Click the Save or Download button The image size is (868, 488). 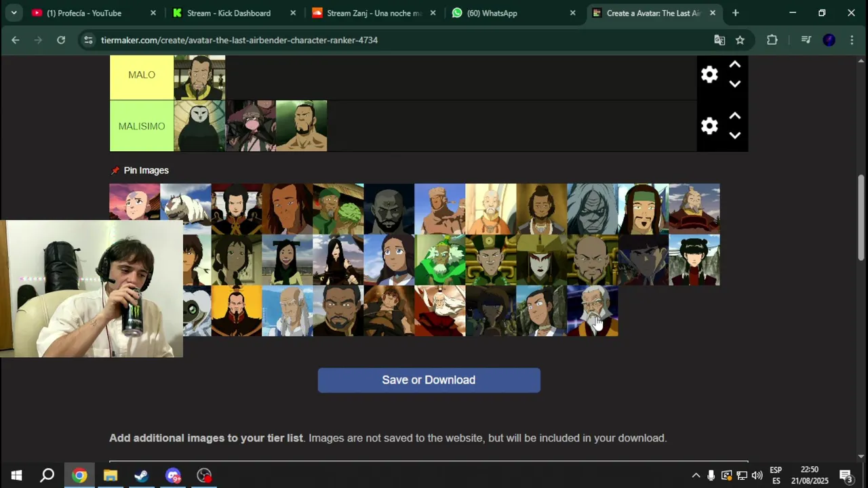[x=429, y=380]
